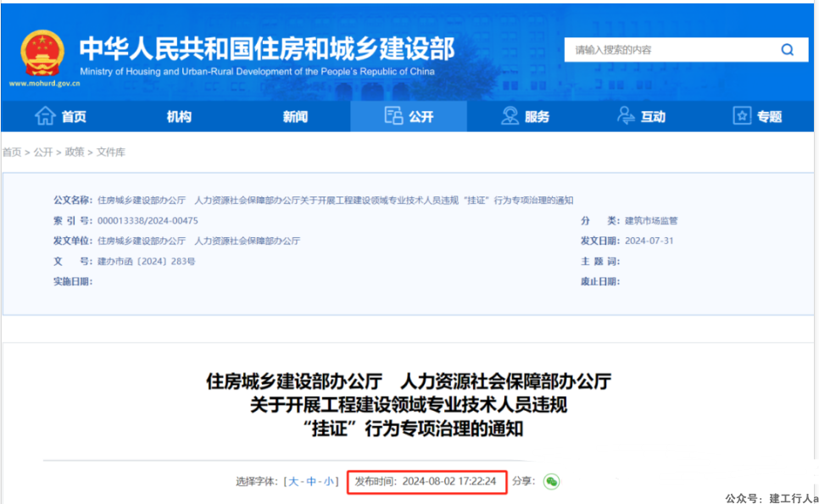Set font size to 中
Image resolution: width=819 pixels, height=504 pixels.
tap(311, 482)
